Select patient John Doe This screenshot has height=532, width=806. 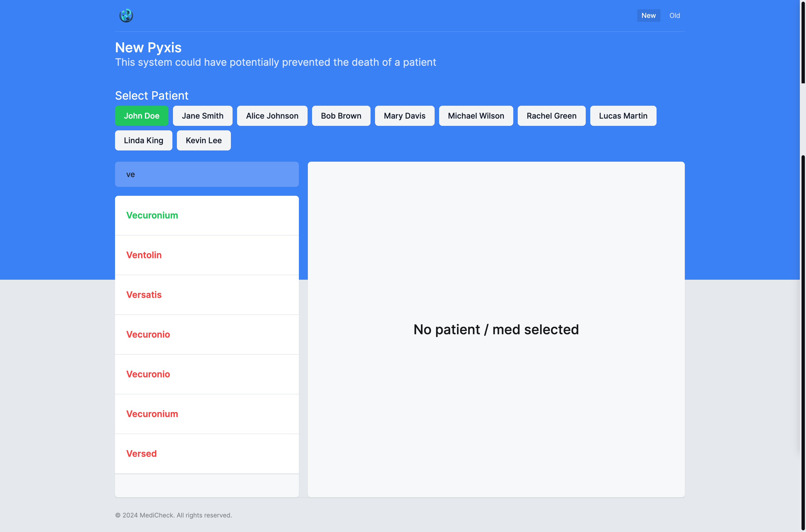tap(142, 116)
